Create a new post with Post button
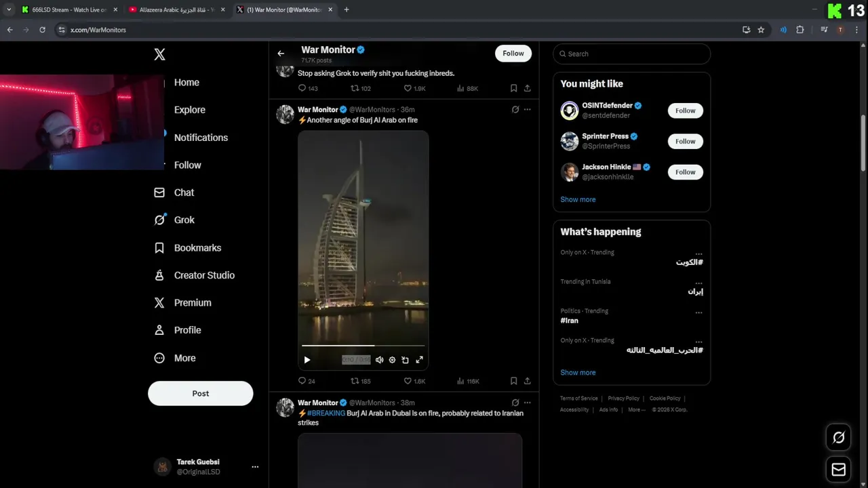The height and width of the screenshot is (488, 868). 201,393
